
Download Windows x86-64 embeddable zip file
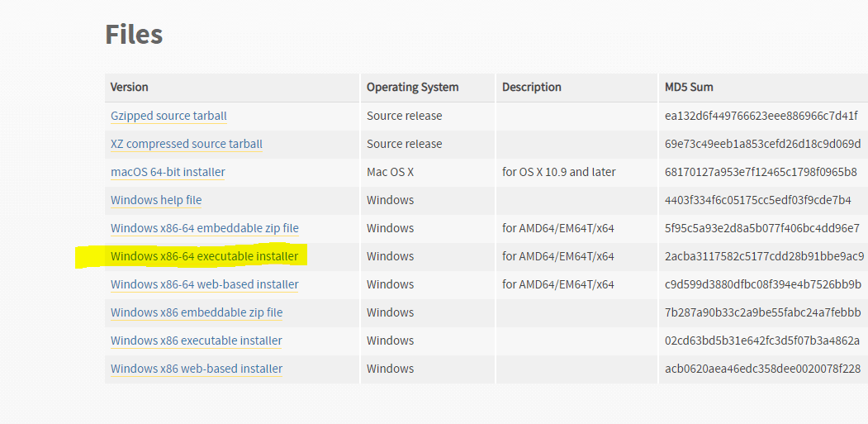coord(205,228)
